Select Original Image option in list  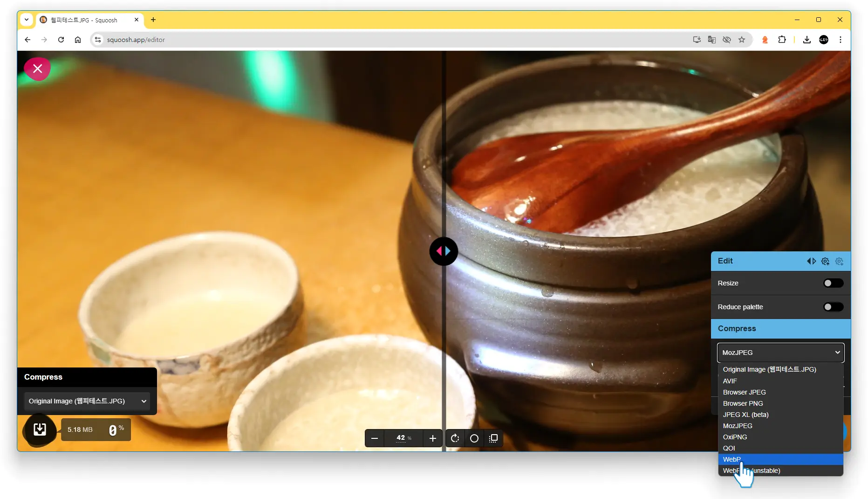coord(780,369)
